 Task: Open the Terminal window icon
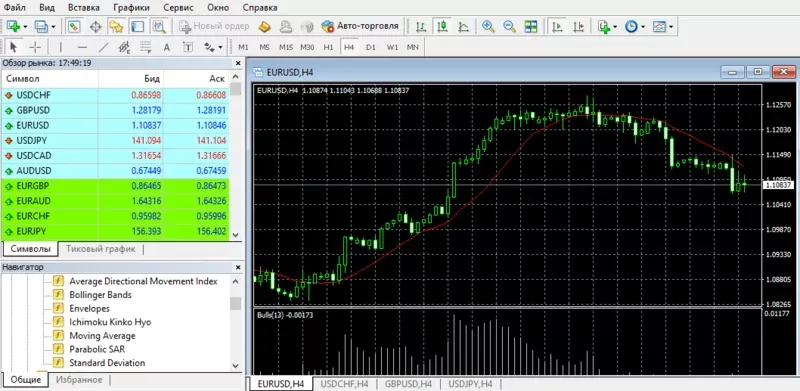[137, 26]
